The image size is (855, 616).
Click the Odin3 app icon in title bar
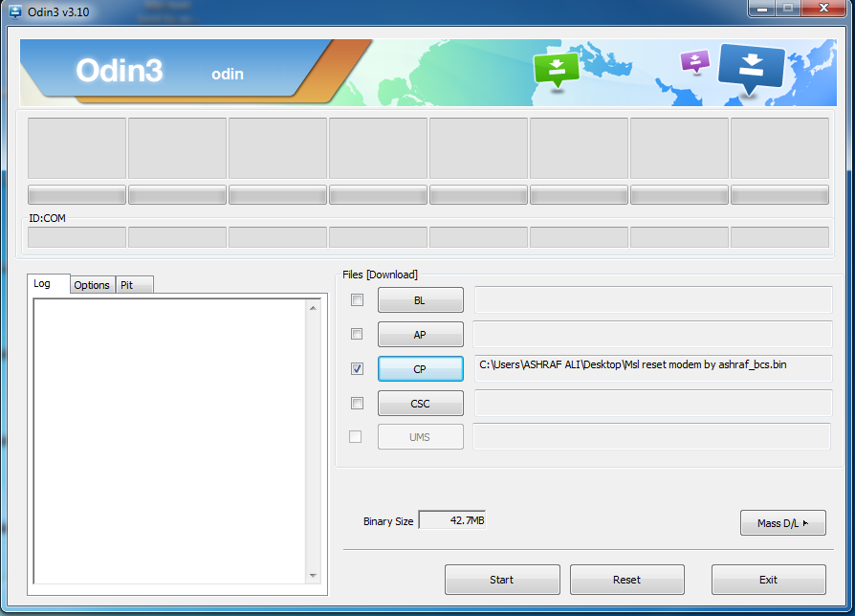tap(15, 11)
